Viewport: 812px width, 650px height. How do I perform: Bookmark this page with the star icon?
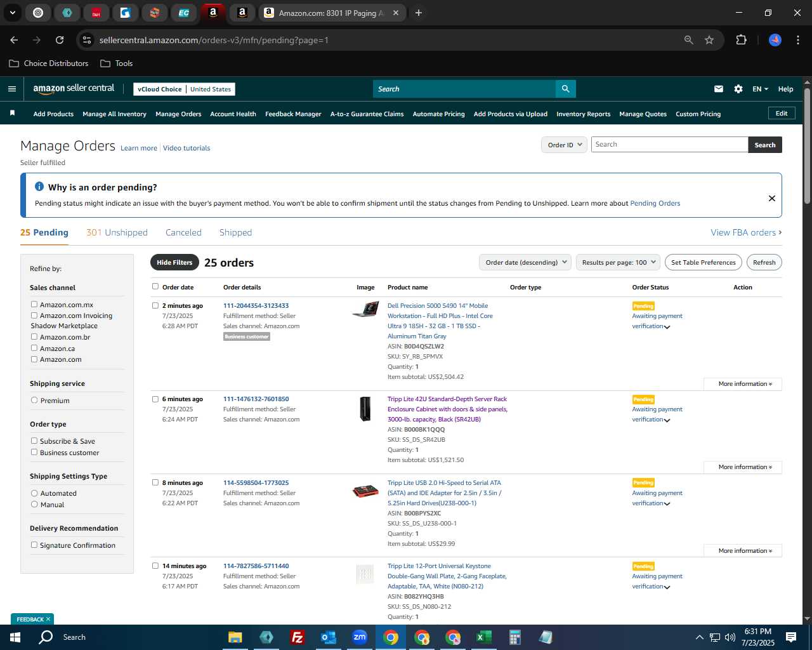coord(709,40)
